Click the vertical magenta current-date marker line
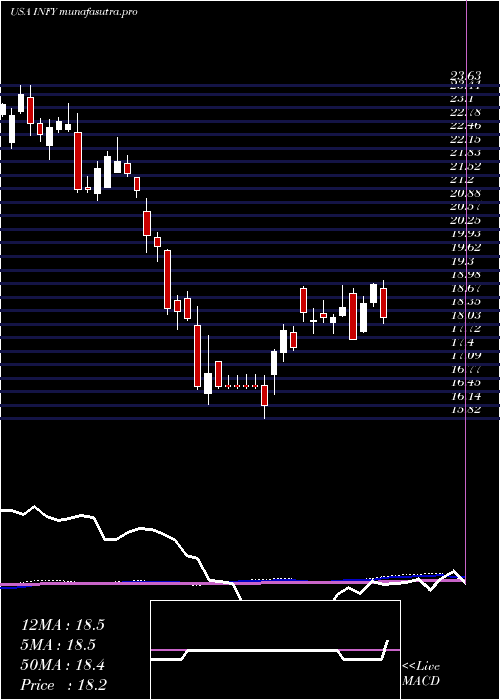 pyautogui.click(x=467, y=290)
